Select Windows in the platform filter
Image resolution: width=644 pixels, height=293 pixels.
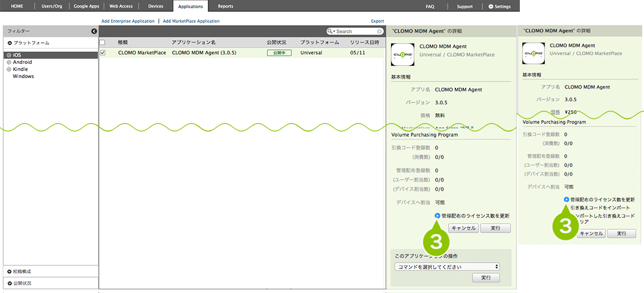coord(23,76)
